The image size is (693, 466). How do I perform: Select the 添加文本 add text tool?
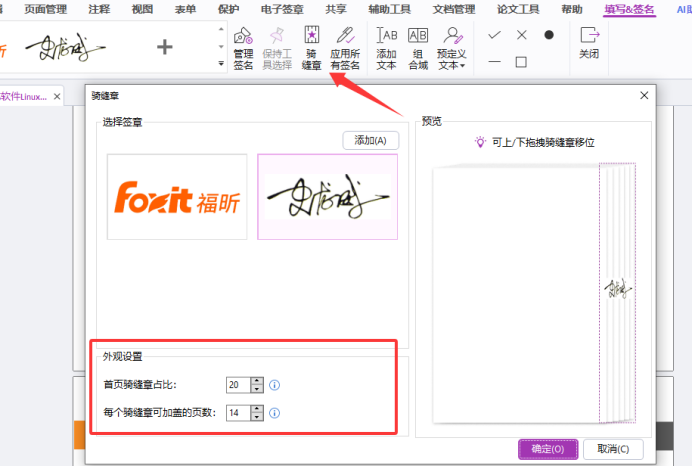(386, 48)
